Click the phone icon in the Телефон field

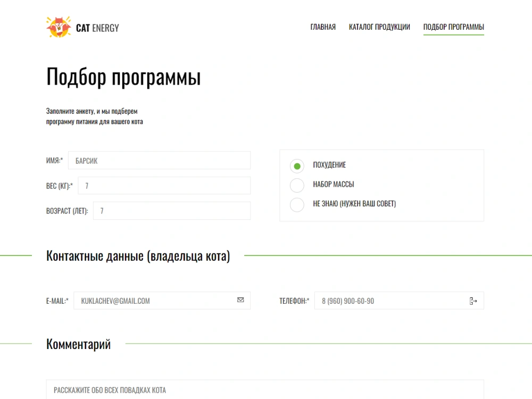click(473, 301)
